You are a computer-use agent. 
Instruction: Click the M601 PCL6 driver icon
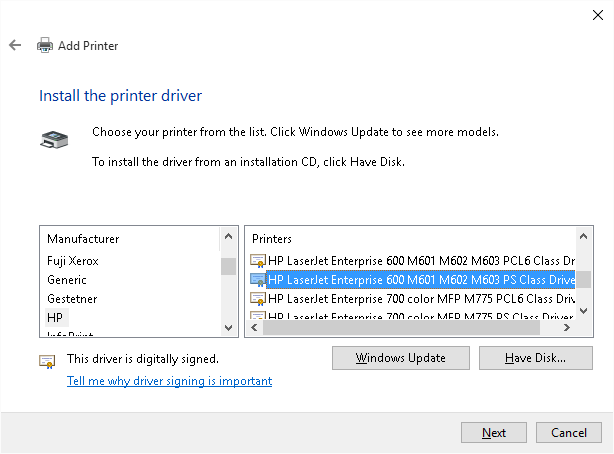point(258,261)
